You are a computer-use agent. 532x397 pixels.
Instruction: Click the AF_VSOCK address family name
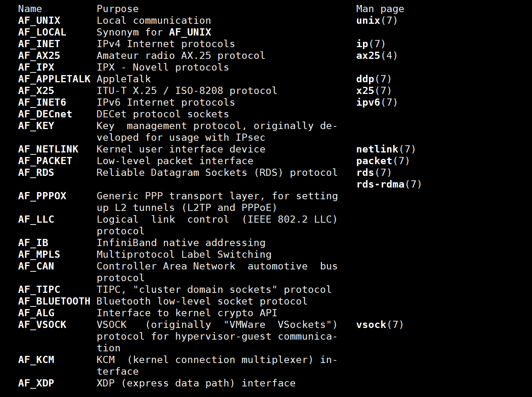(x=42, y=325)
